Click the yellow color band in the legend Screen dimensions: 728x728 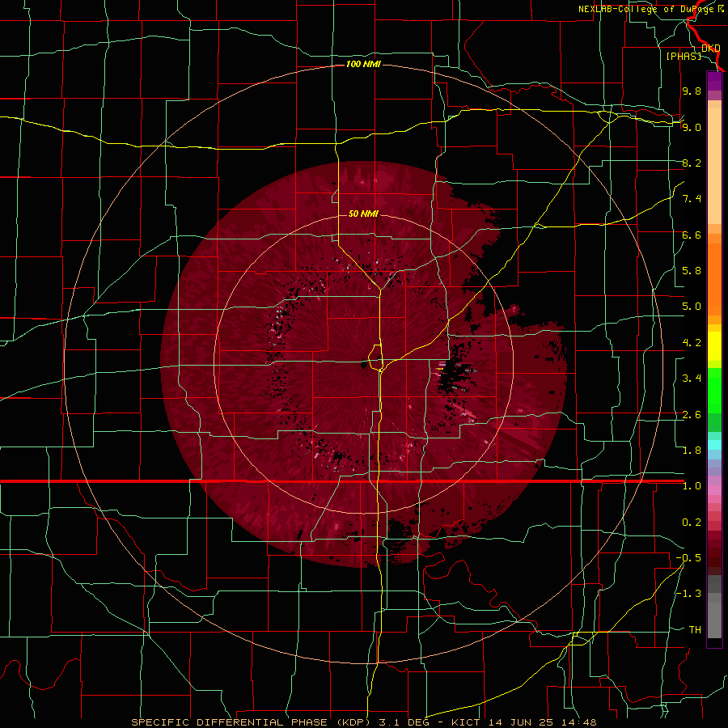[714, 346]
